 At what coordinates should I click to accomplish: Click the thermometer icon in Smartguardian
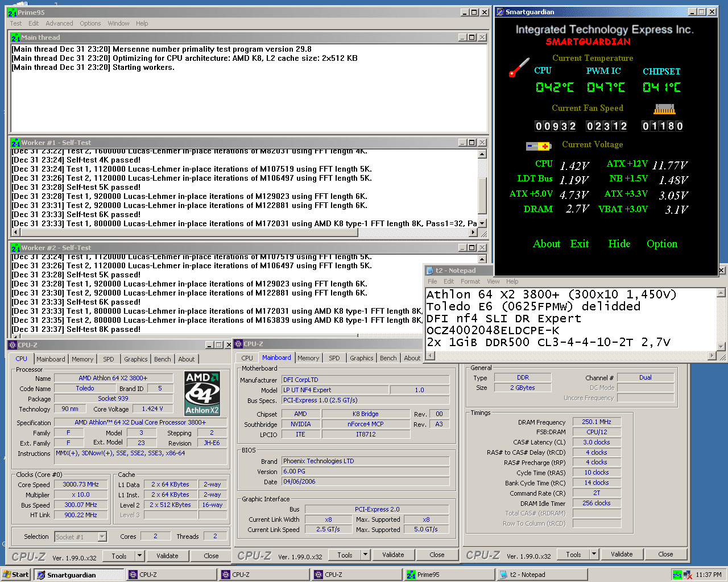(519, 67)
